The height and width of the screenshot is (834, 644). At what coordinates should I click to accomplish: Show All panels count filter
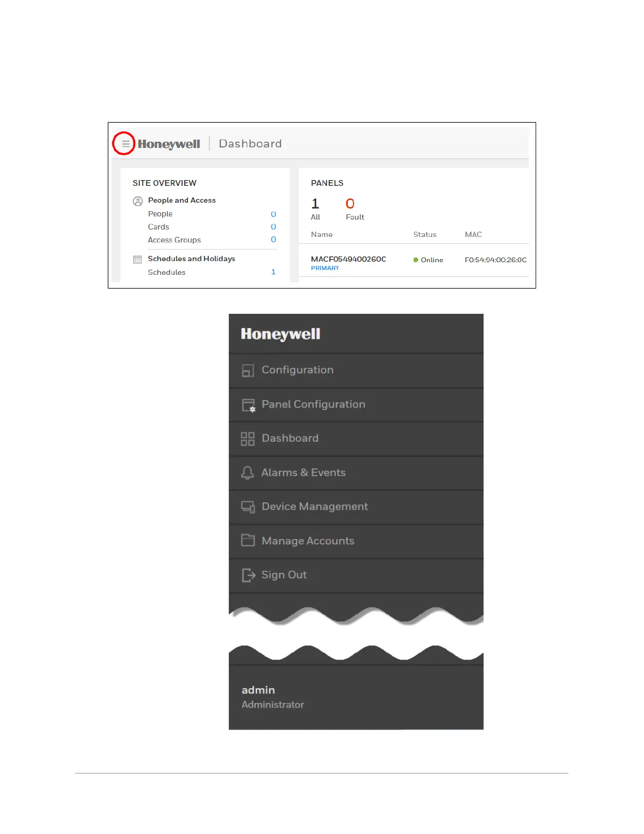[316, 209]
